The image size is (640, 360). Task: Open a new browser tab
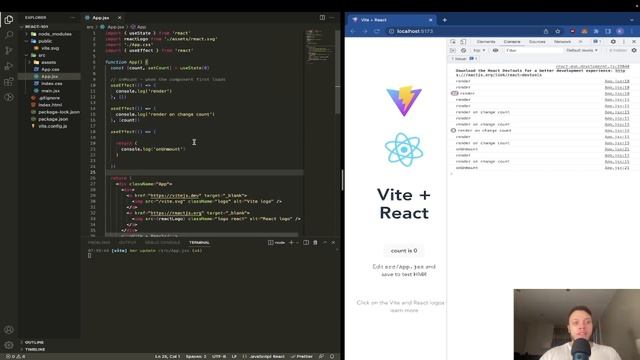444,20
